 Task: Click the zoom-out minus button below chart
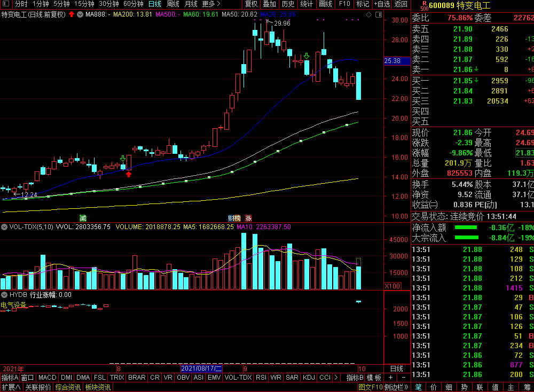click(x=403, y=378)
